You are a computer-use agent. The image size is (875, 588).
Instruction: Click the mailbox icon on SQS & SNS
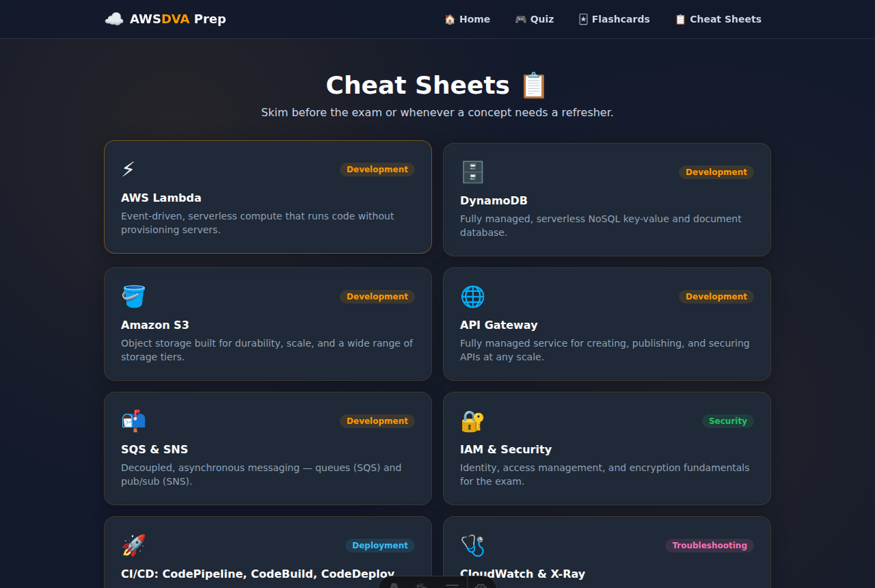[x=133, y=421]
